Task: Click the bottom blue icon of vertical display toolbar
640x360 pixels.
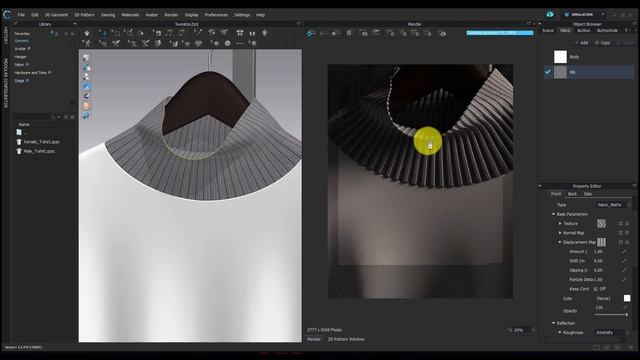Action: (86, 116)
